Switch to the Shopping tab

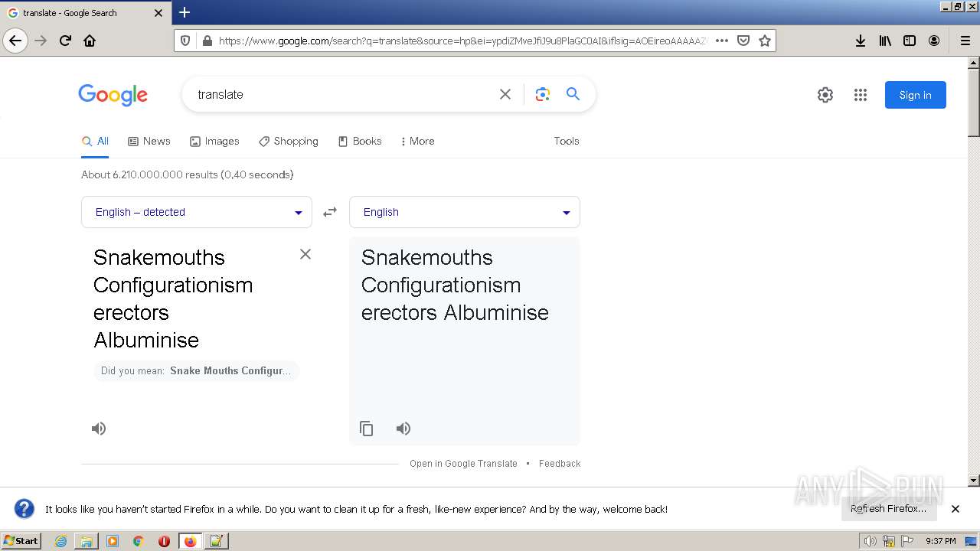click(289, 141)
